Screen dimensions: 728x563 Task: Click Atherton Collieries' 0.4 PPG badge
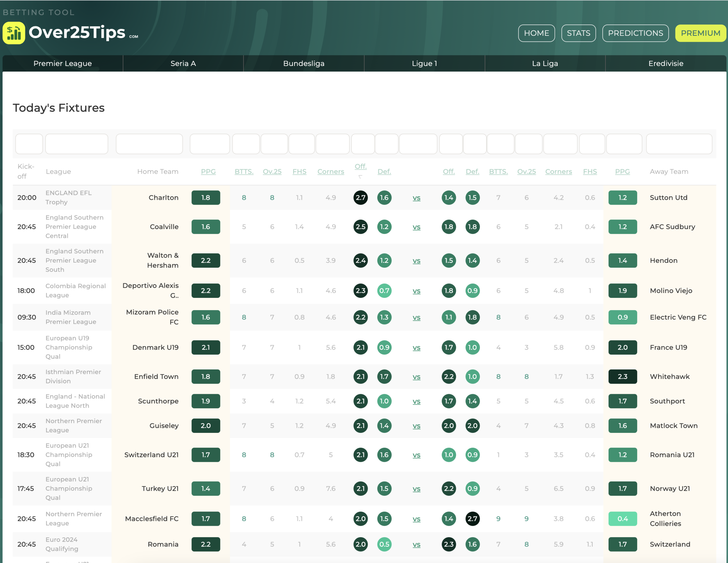click(x=622, y=519)
